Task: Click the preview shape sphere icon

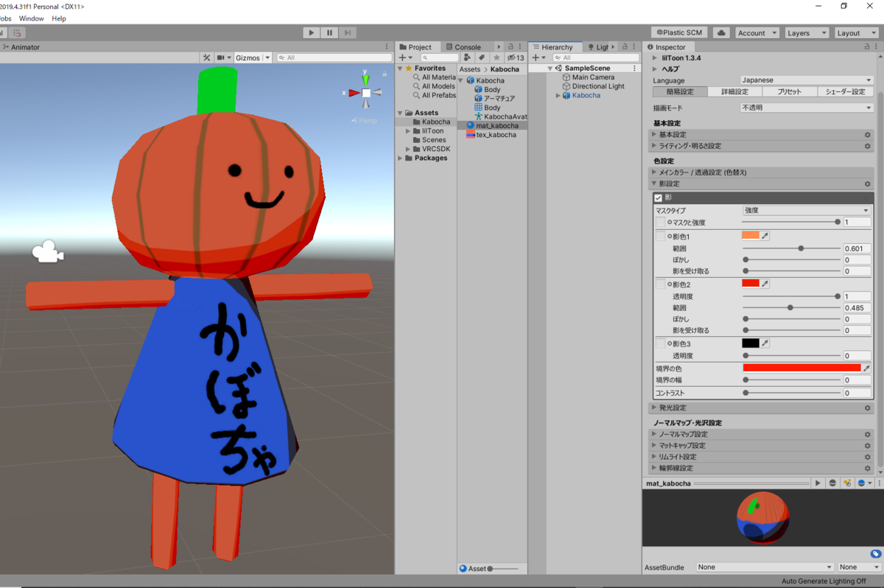Action: (x=832, y=483)
